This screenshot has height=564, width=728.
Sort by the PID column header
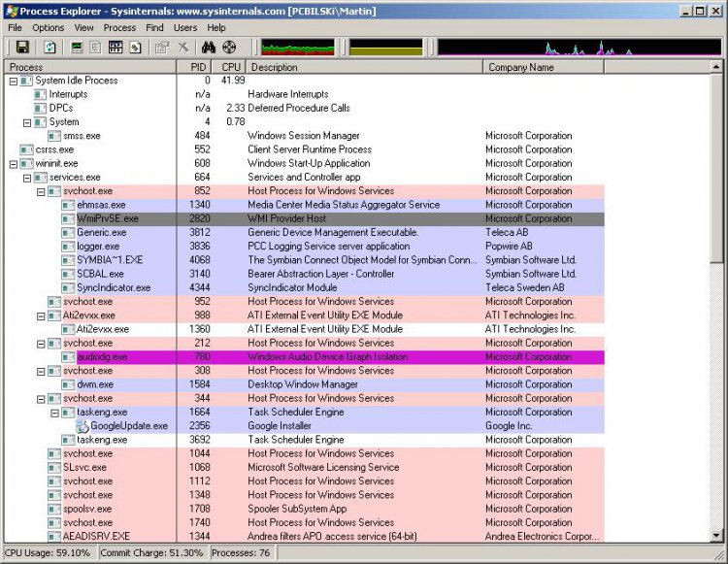193,67
